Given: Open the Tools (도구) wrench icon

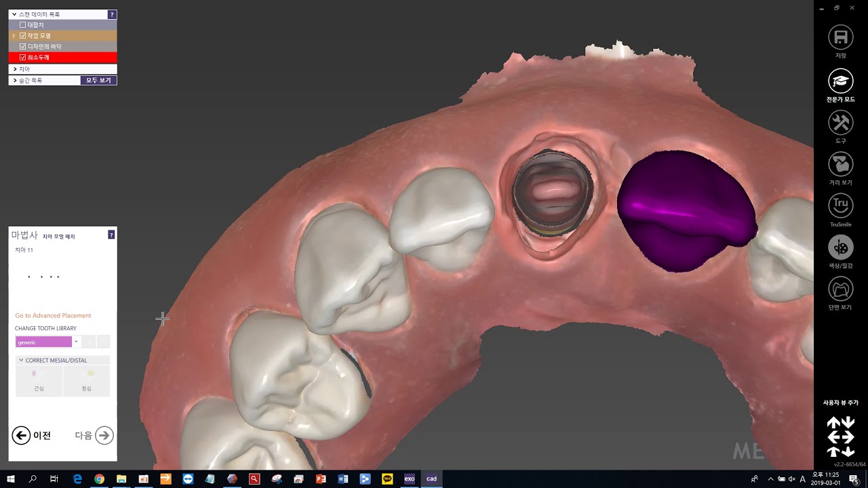Looking at the screenshot, I should coord(841,123).
